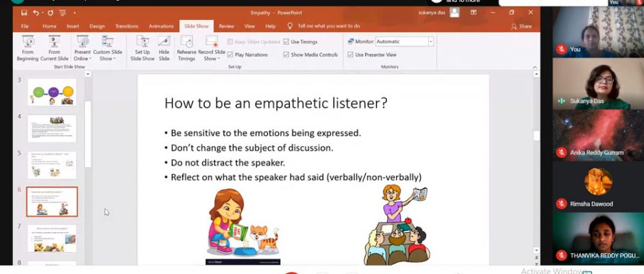Click bullet 'Do not distract the speaker.'
Image resolution: width=644 pixels, height=274 pixels.
pos(228,162)
